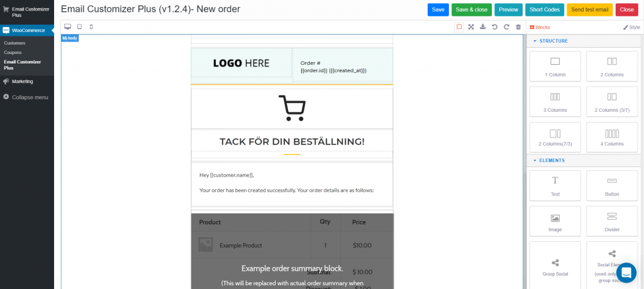Switch to mobile device preview icon
This screenshot has width=644, height=289.
[91, 26]
